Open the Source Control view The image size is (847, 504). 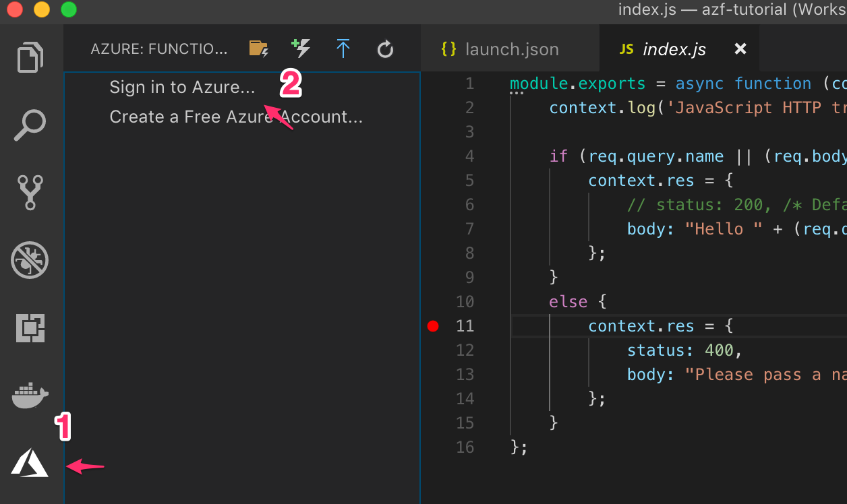30,192
